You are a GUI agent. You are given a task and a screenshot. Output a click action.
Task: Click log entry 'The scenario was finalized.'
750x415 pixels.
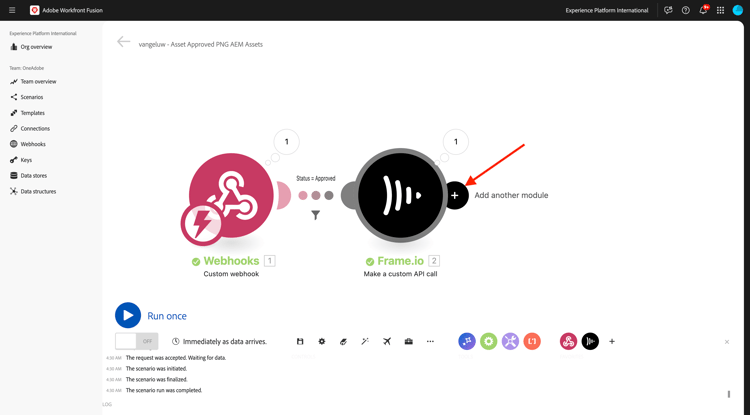tap(156, 380)
